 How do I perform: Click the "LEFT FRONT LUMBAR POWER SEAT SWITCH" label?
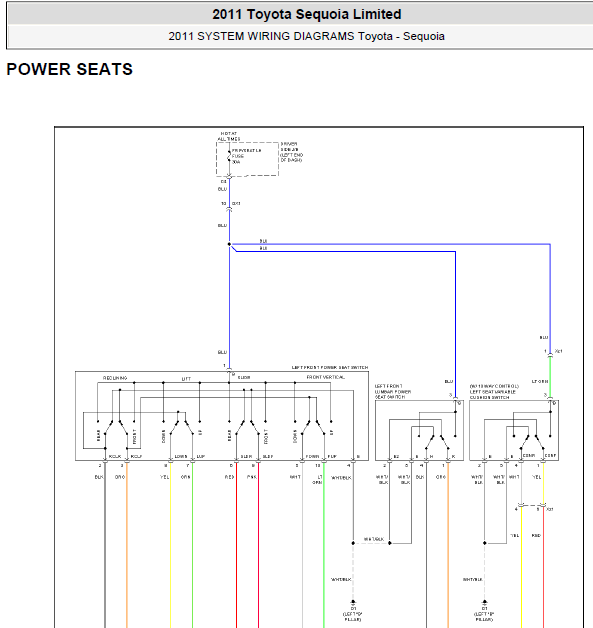point(393,392)
